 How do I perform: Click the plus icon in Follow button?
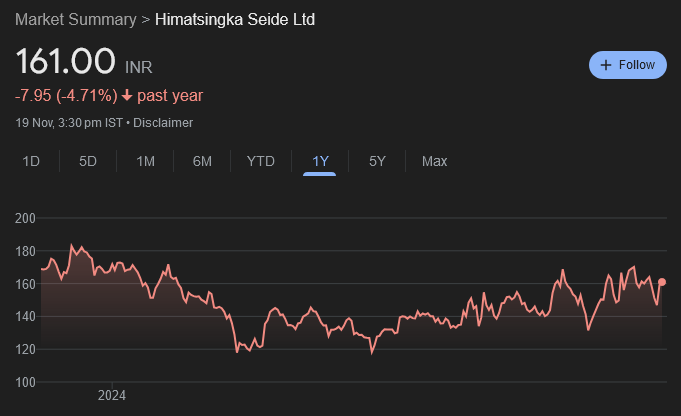click(x=605, y=65)
